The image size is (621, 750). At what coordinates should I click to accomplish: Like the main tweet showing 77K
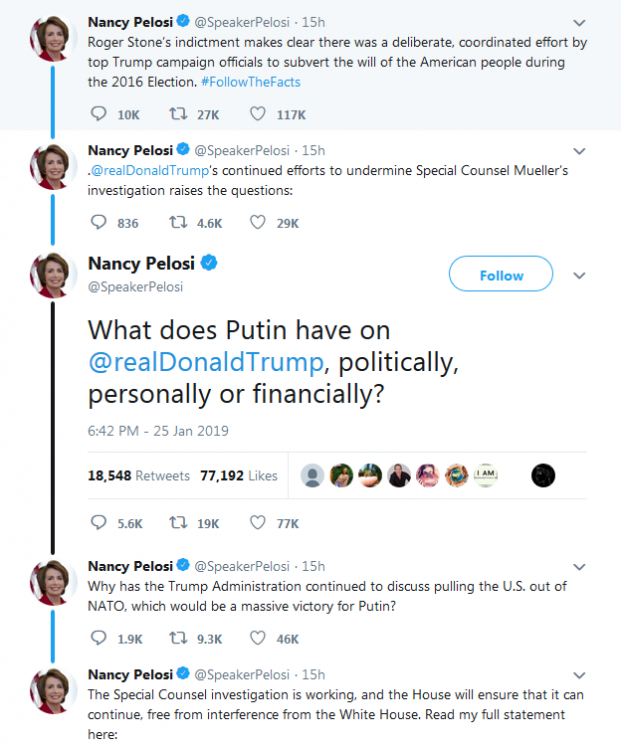point(258,522)
